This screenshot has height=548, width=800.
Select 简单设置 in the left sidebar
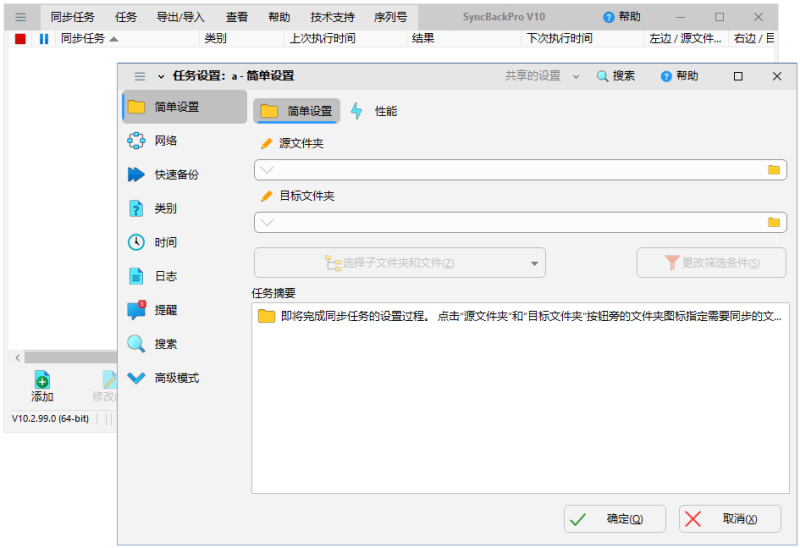185,107
